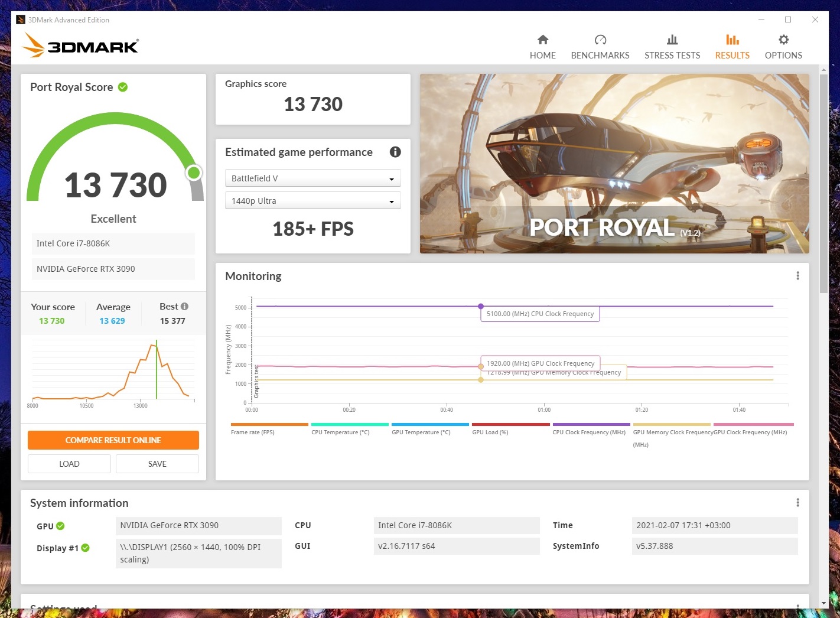
Task: Click the green check next to GPU
Action: coord(60,526)
